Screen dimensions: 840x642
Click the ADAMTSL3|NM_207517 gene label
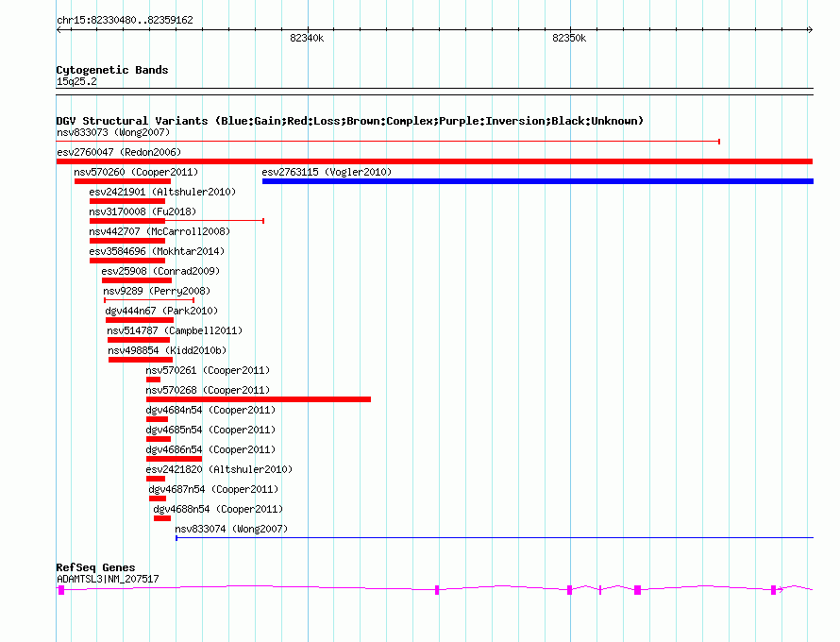click(108, 579)
